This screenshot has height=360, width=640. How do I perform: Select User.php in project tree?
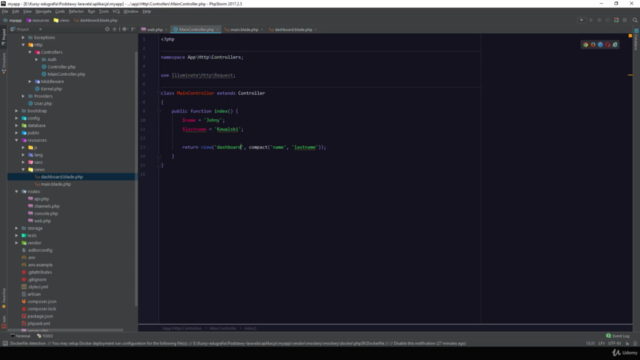click(43, 104)
